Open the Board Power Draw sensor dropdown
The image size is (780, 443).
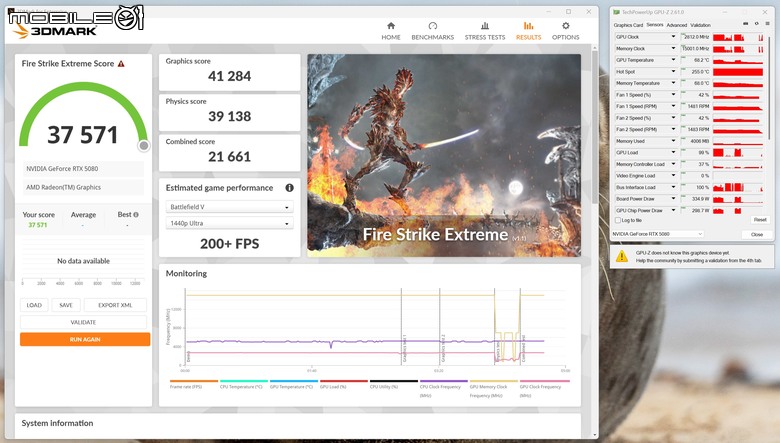coord(673,199)
